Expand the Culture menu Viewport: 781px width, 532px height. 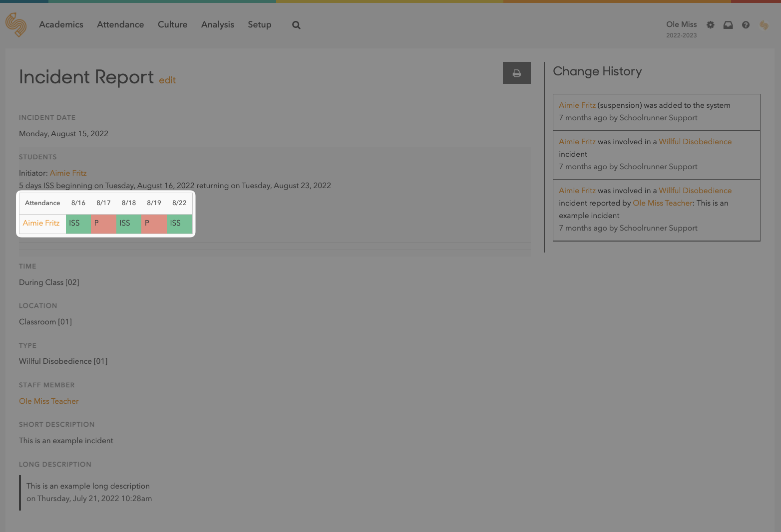(x=172, y=24)
